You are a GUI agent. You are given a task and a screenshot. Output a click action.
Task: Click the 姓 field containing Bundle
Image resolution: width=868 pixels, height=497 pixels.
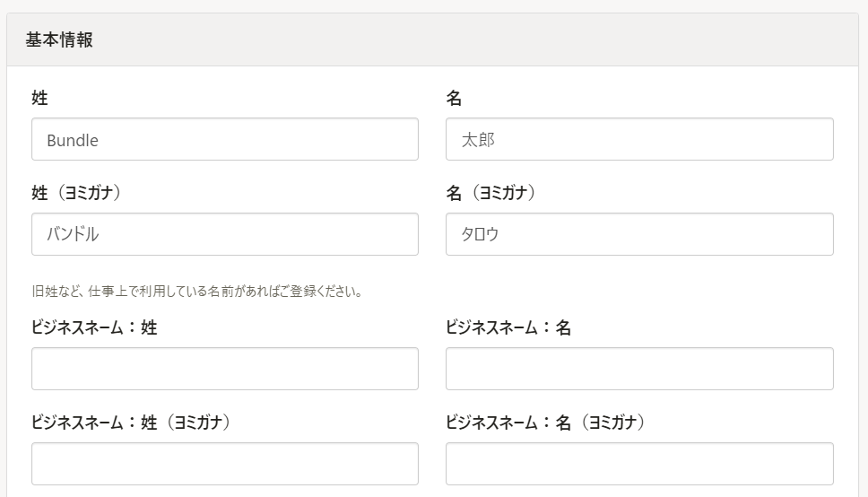[x=224, y=140]
